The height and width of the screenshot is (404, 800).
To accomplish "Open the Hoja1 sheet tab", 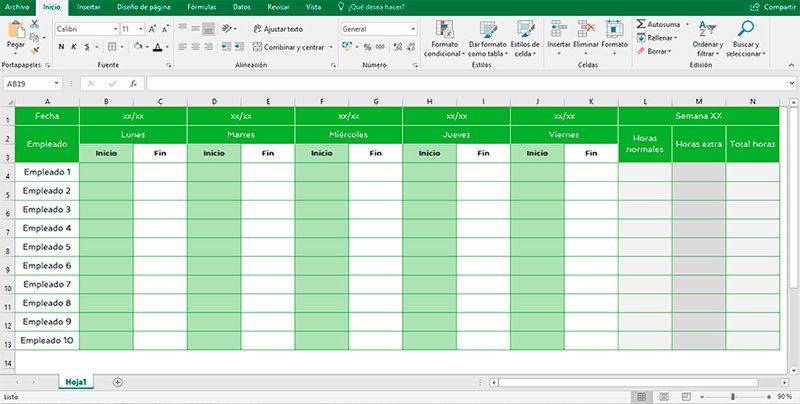I will 76,382.
